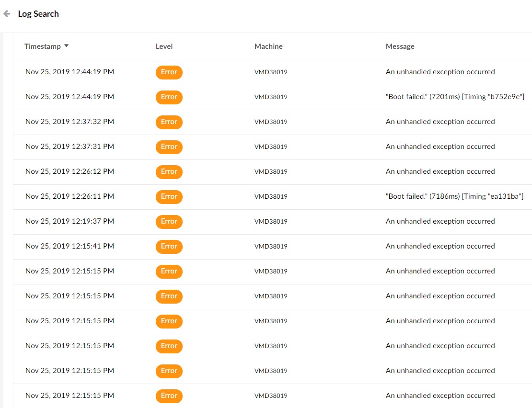Select the 12:37:31 PM timestamp entry
Screen dimensions: 532x408
coord(69,147)
